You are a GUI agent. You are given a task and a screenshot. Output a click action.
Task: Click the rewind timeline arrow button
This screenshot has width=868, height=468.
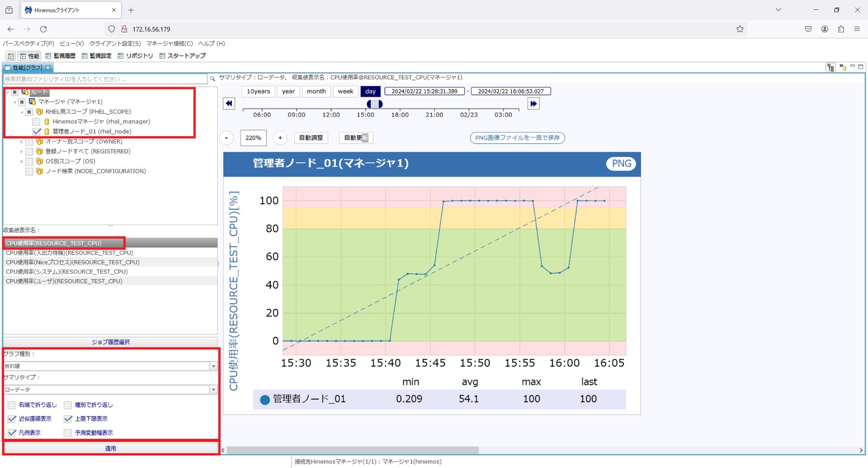click(229, 103)
